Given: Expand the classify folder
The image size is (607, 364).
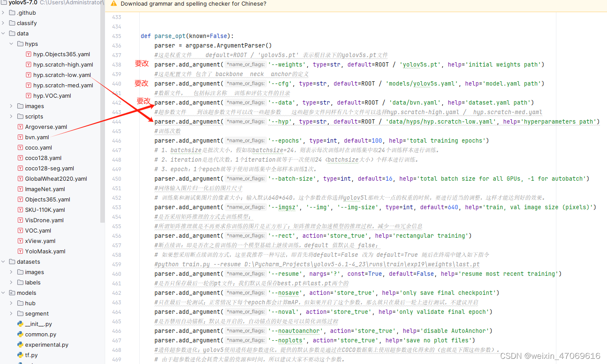Looking at the screenshot, I should pyautogui.click(x=4, y=23).
